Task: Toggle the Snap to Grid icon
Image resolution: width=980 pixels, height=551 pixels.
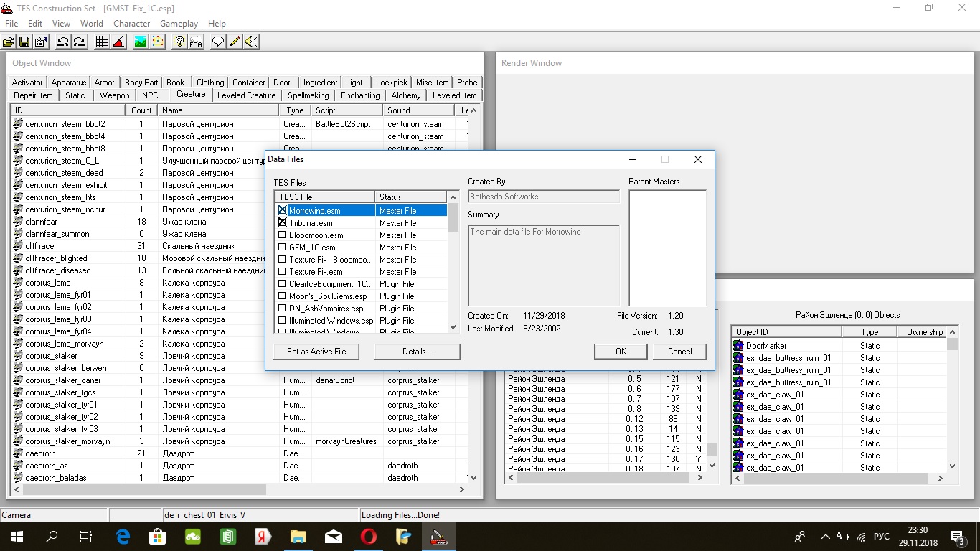Action: 102,42
